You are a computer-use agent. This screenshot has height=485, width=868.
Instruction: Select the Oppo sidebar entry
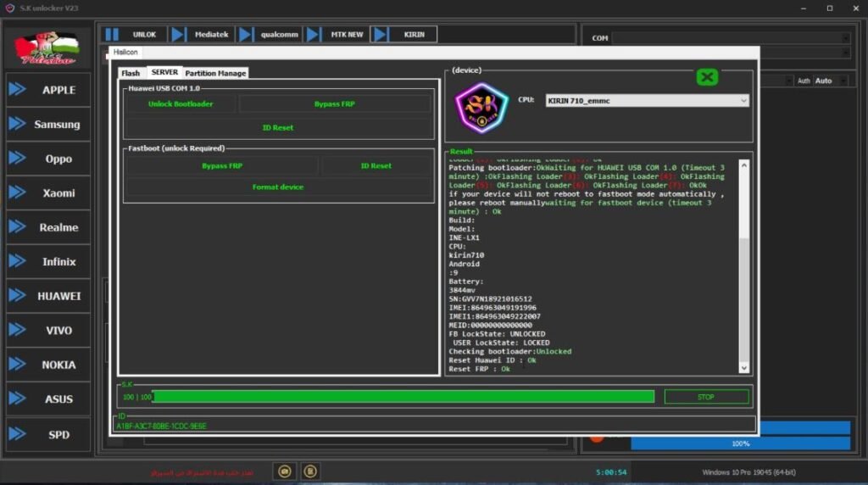48,159
